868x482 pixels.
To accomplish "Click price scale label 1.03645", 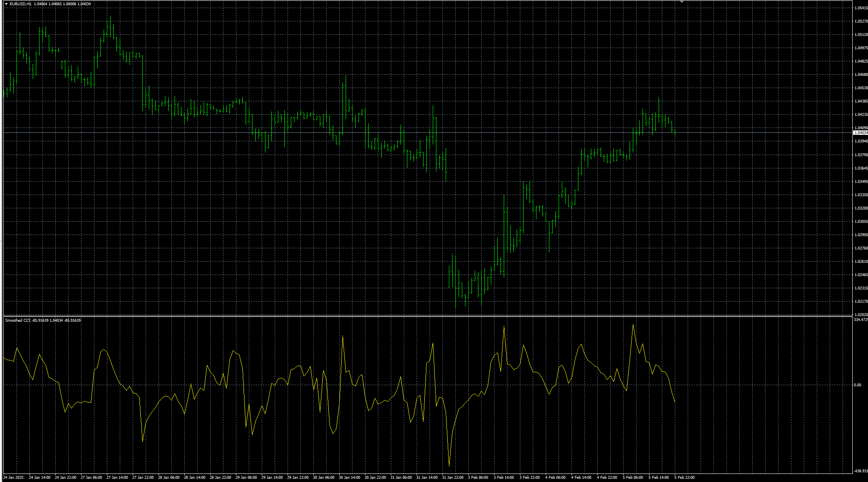I will pos(861,168).
